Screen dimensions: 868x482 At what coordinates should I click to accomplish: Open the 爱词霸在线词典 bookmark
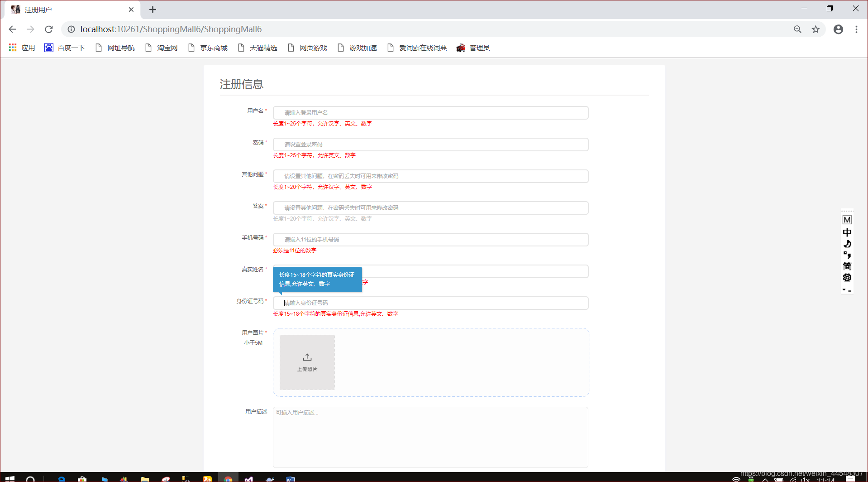417,48
